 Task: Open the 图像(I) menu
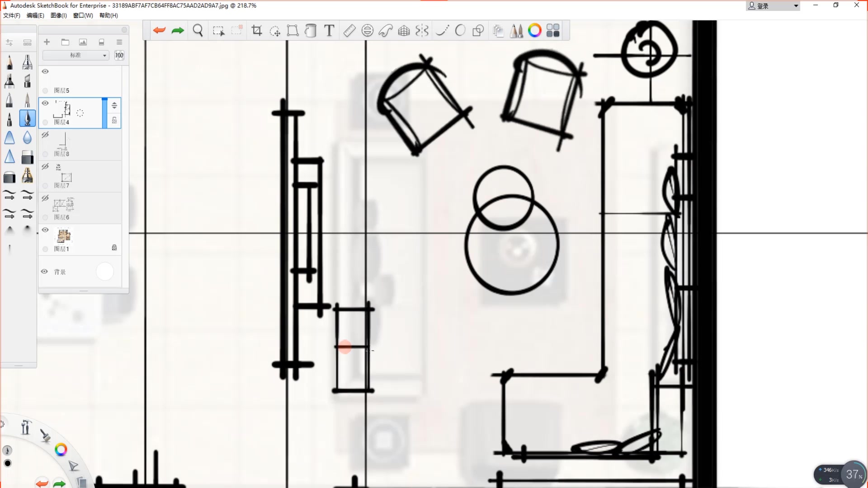pos(59,15)
